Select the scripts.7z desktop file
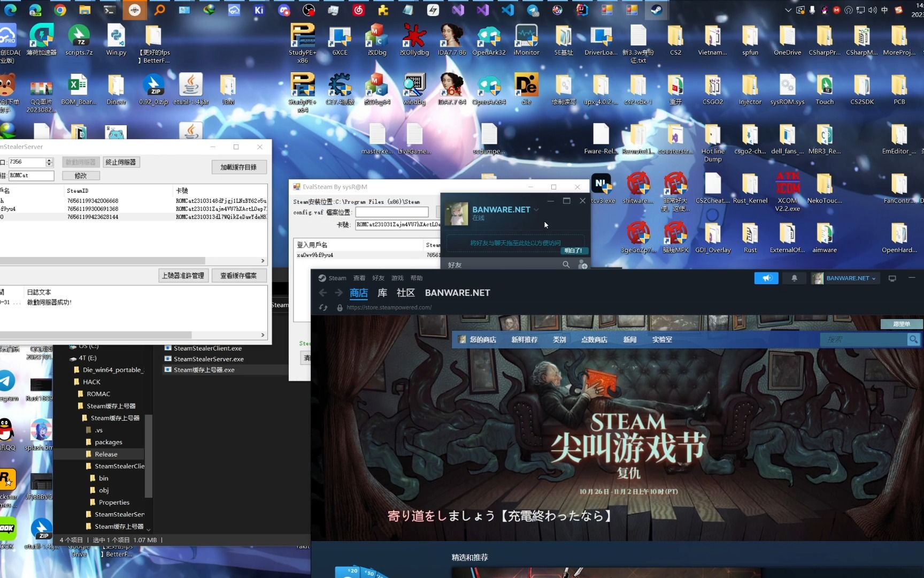924x578 pixels. tap(79, 39)
